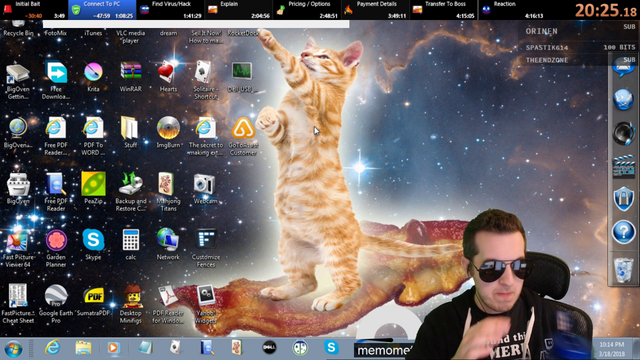Click the sidebar film clapper icon
The width and height of the screenshot is (640, 360).
[x=624, y=166]
